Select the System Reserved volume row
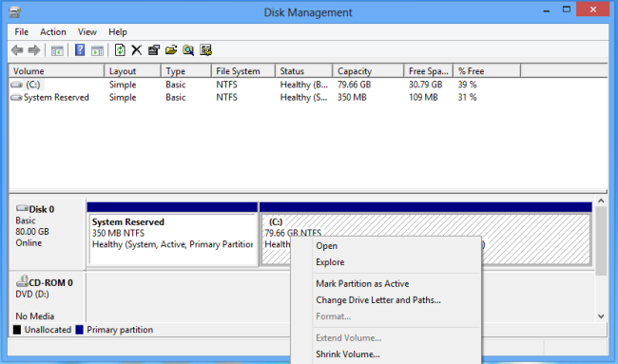Viewport: 618px width, 364px height. click(56, 97)
